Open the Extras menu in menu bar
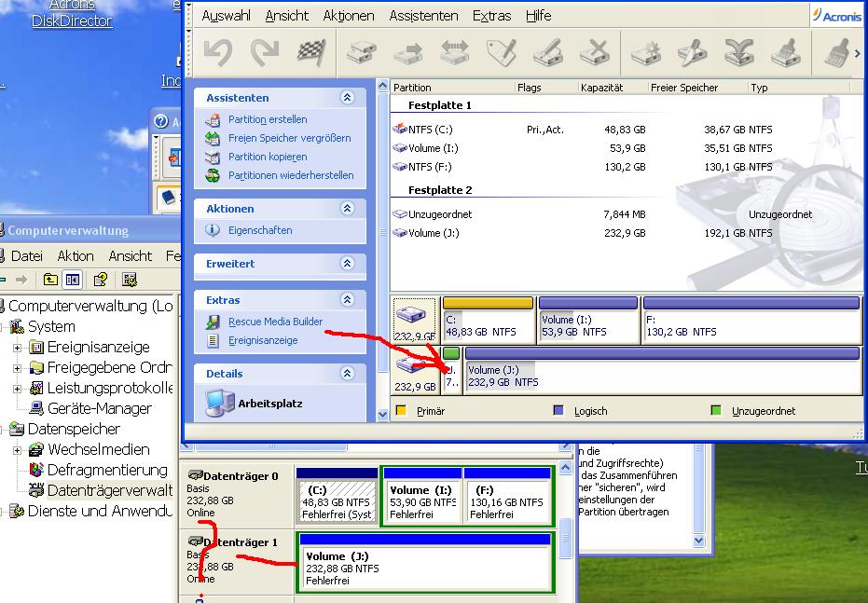 pyautogui.click(x=491, y=16)
